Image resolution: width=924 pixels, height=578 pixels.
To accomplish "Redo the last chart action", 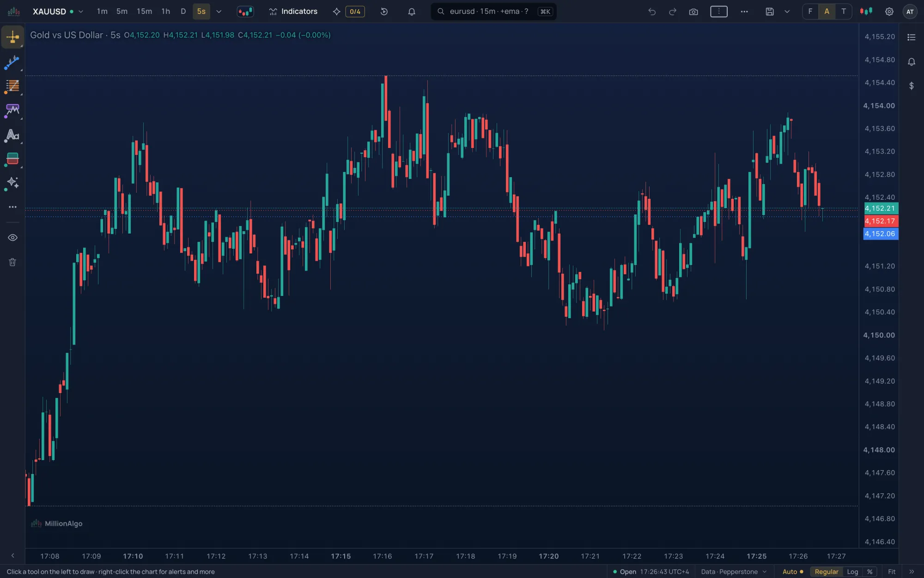I will 673,12.
